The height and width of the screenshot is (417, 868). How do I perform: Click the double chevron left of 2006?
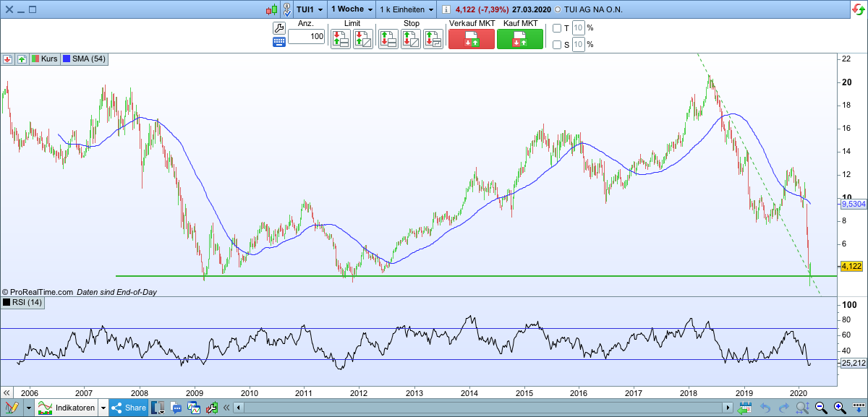(7, 392)
